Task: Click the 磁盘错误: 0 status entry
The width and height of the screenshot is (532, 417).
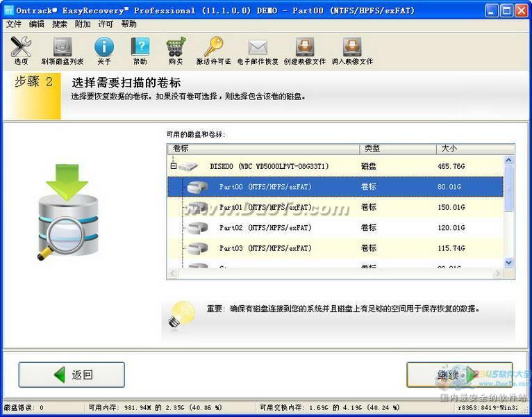Action: coord(24,407)
